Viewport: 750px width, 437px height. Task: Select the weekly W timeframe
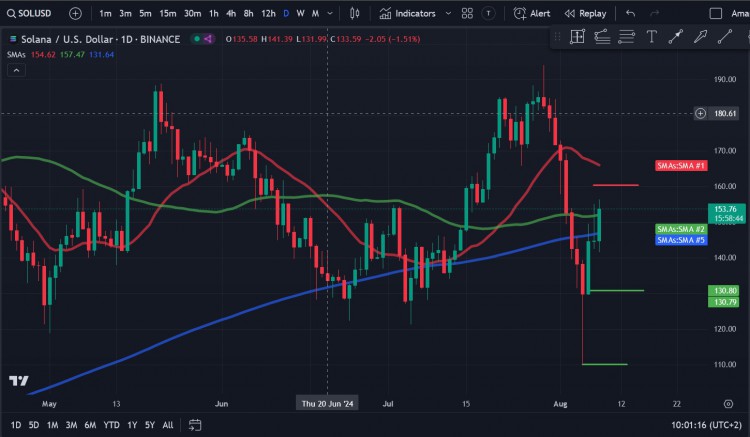(x=300, y=13)
